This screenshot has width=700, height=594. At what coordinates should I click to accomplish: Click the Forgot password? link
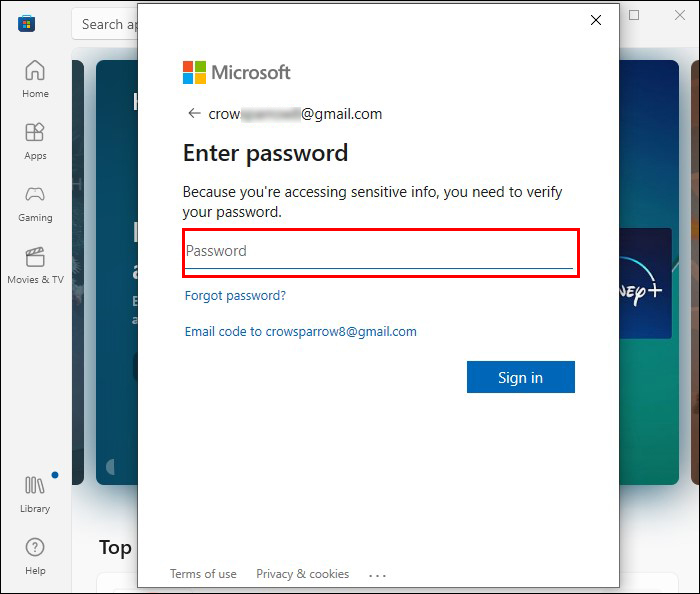pyautogui.click(x=235, y=296)
